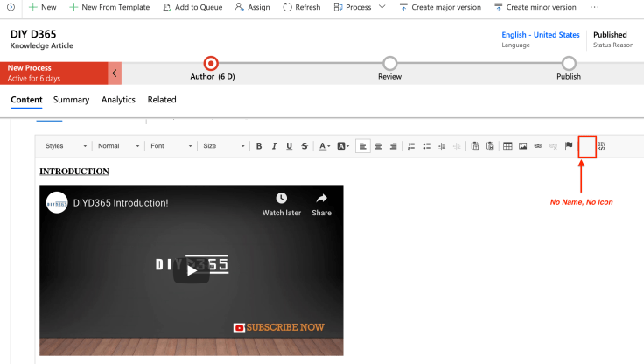Viewport: 644px width, 364px height.
Task: Click paste from Word icon
Action: point(490,146)
